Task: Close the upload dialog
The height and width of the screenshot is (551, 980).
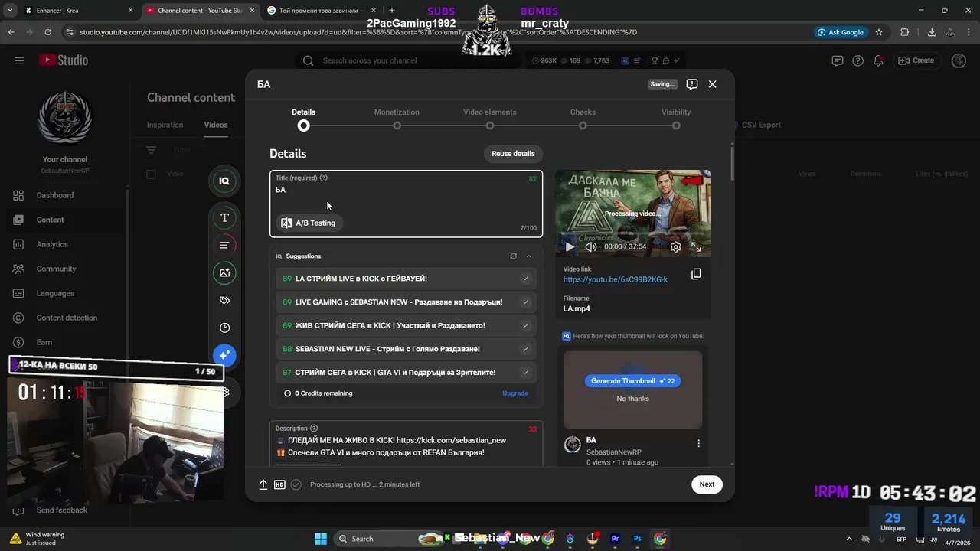Action: point(713,84)
